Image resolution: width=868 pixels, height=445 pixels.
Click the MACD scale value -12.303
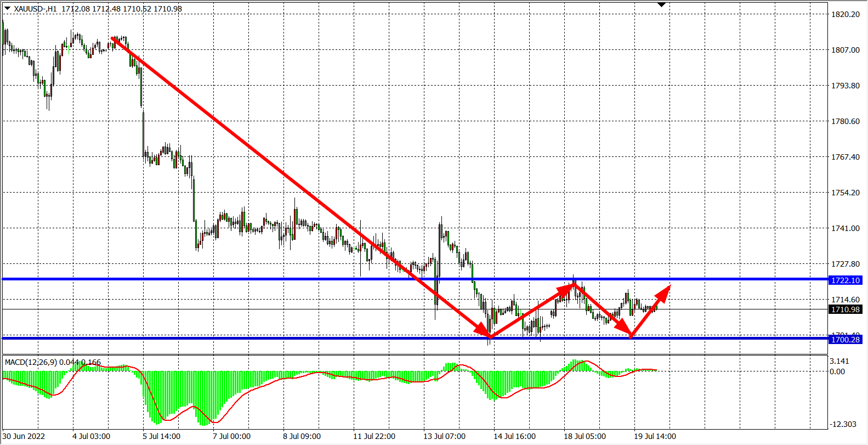point(843,424)
